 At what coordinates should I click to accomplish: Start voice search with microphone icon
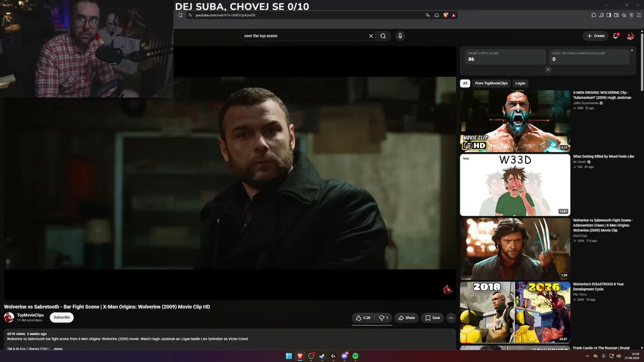click(x=400, y=36)
